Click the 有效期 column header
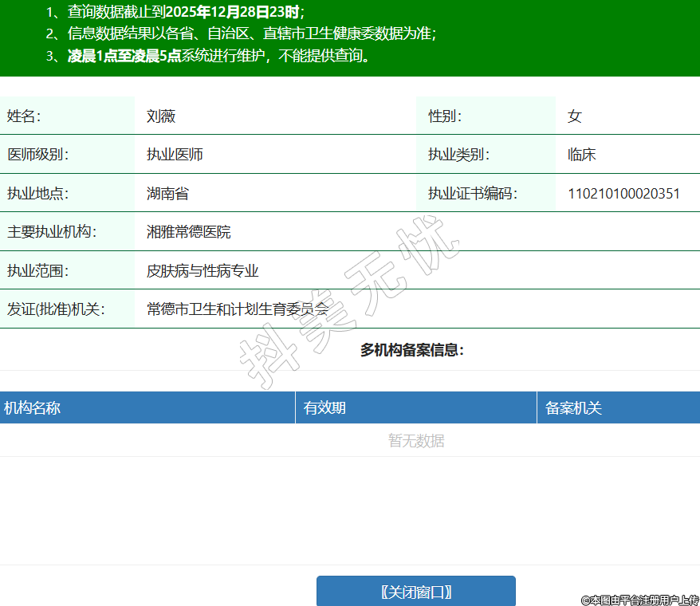 324,408
